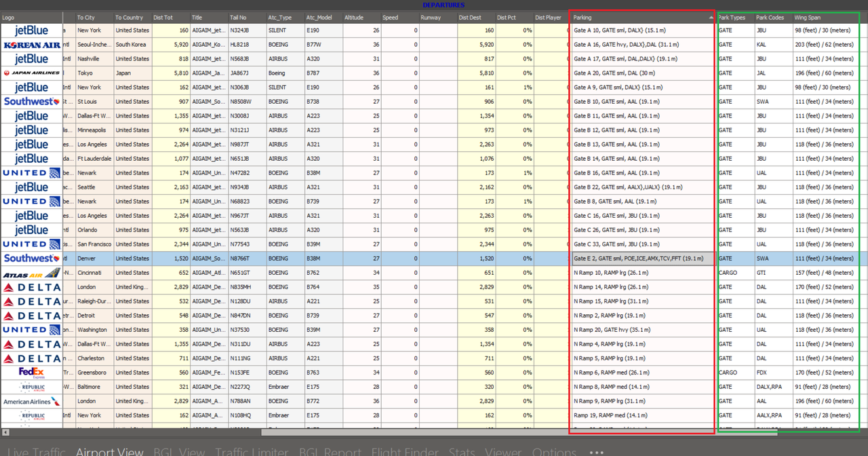Click the United logo in the Washington row
Viewport: 868px width, 456px height.
31,330
